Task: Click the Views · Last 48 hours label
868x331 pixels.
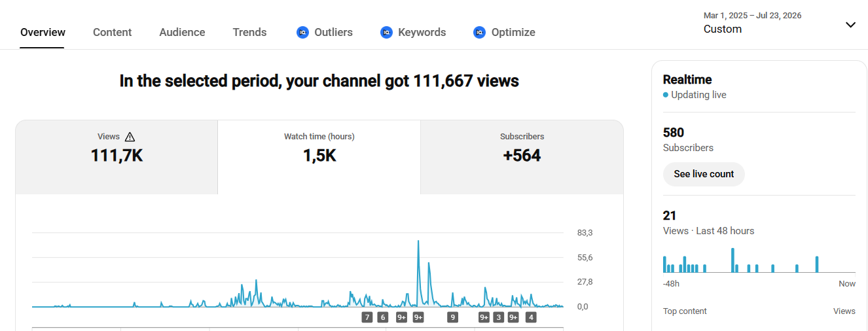Action: pyautogui.click(x=708, y=231)
